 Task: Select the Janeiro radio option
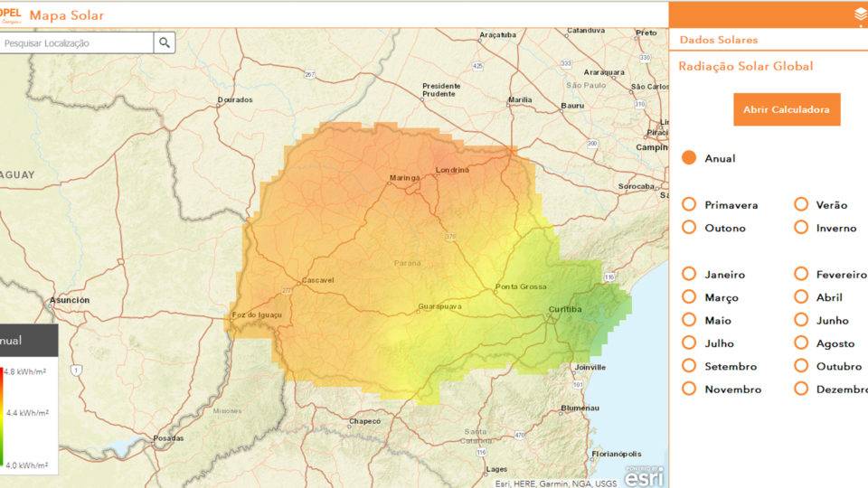coord(689,274)
